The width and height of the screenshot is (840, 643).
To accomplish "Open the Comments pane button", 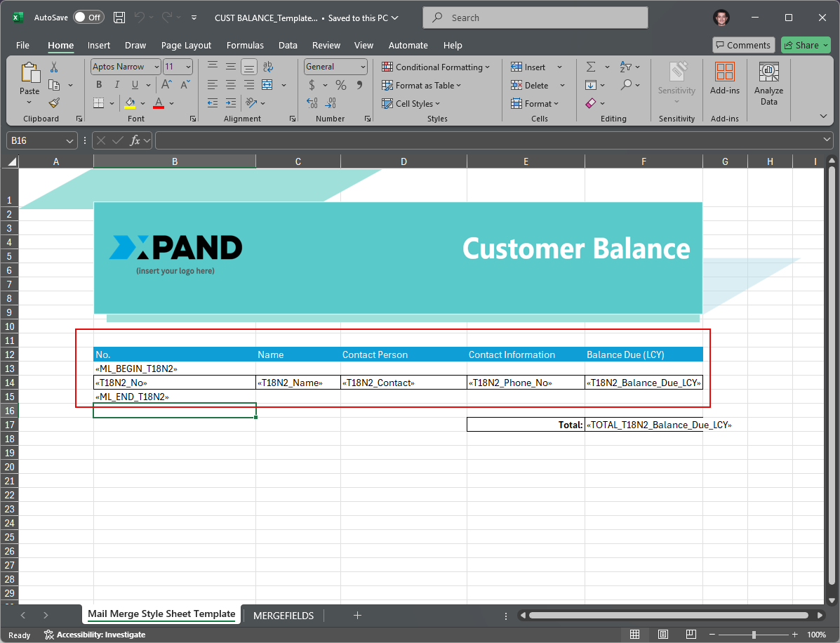I will click(743, 45).
